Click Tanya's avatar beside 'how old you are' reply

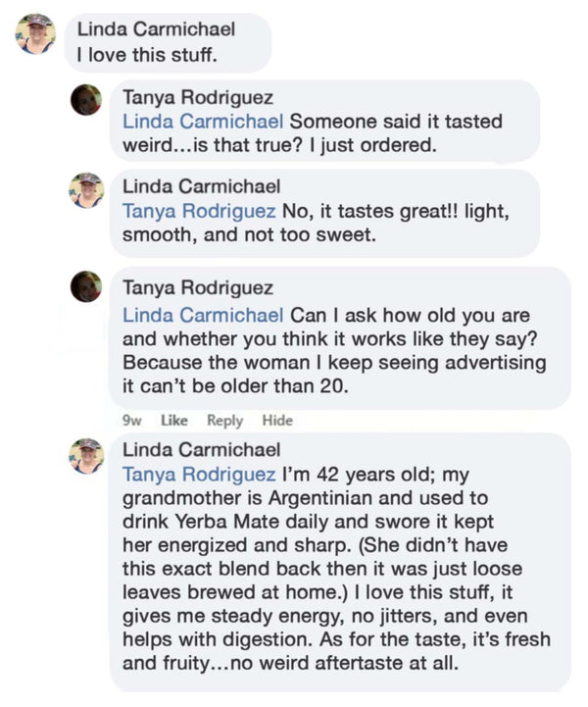coord(87,286)
